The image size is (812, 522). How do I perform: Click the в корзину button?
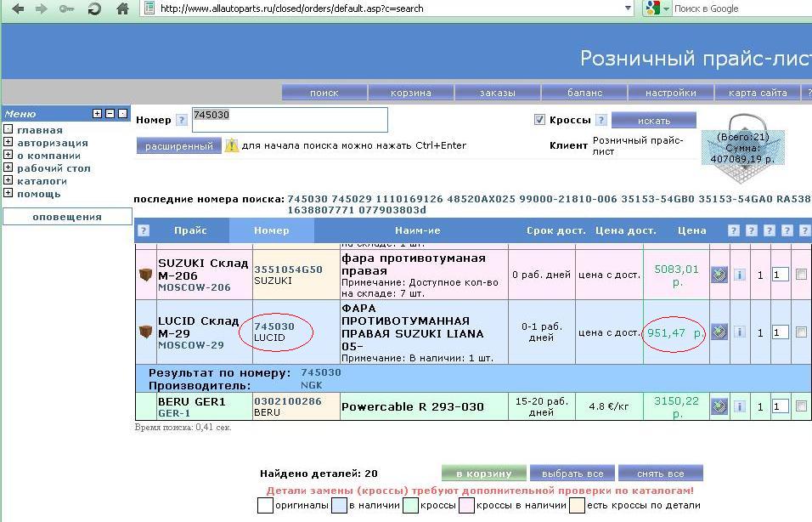483,474
